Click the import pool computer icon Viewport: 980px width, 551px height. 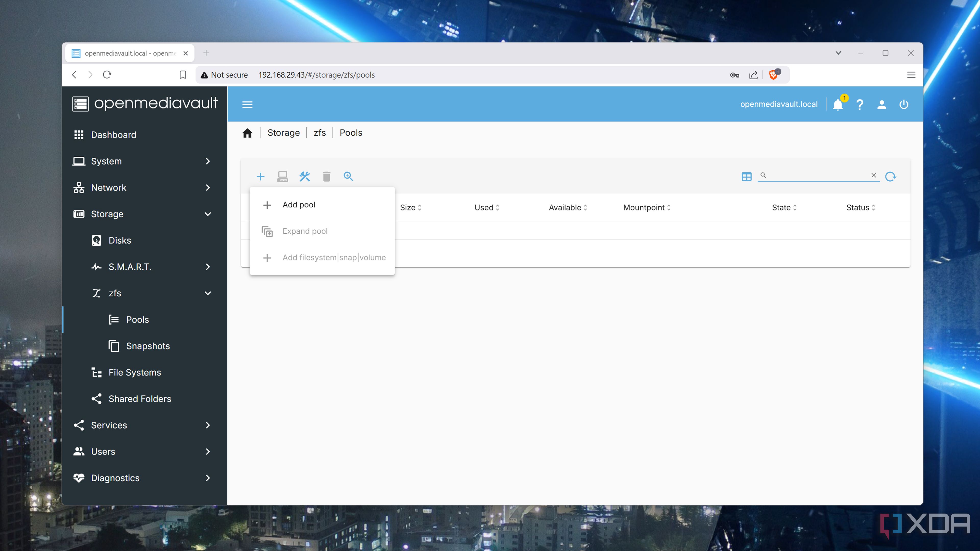[282, 177]
